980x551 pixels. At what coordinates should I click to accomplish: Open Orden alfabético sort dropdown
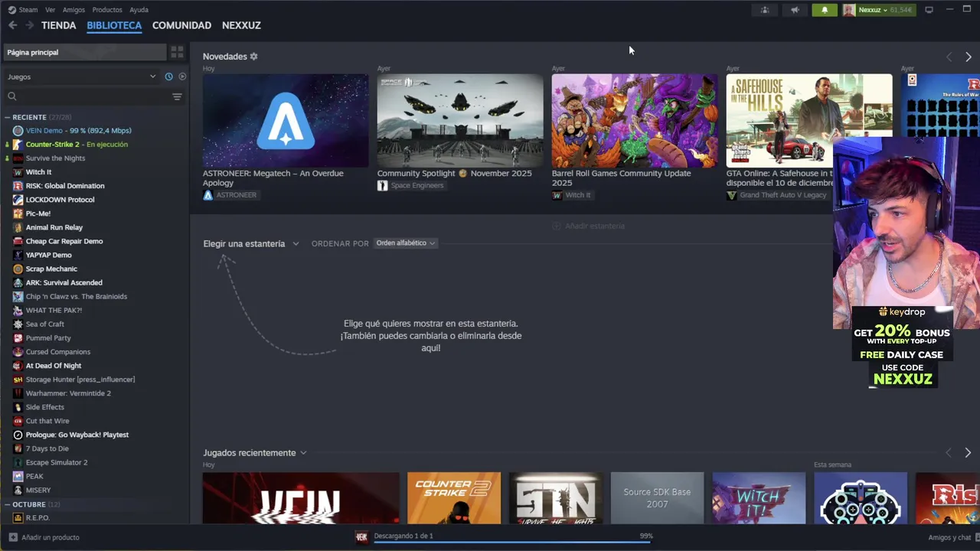point(406,243)
